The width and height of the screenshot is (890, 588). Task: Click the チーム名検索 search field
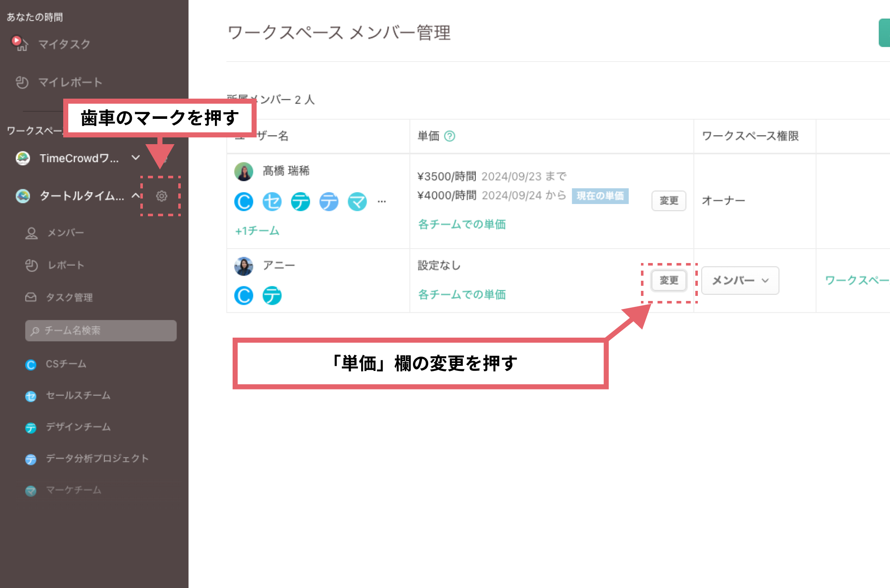101,330
